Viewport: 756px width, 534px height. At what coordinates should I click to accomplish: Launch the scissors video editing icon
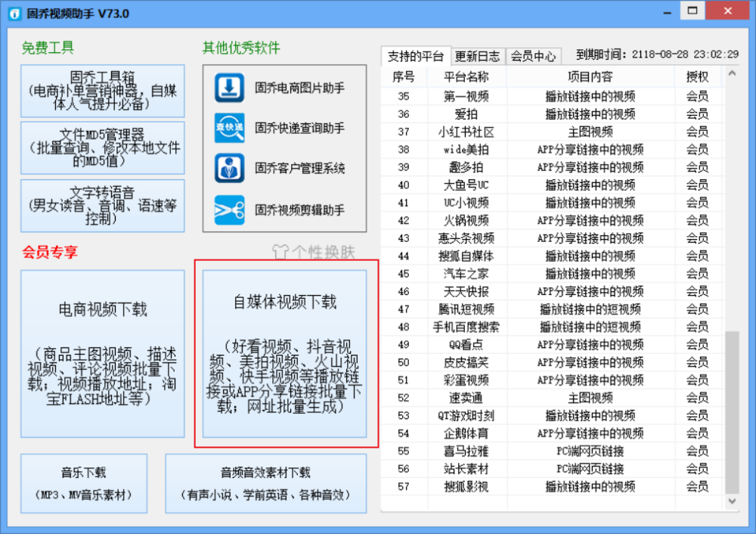coord(229,210)
